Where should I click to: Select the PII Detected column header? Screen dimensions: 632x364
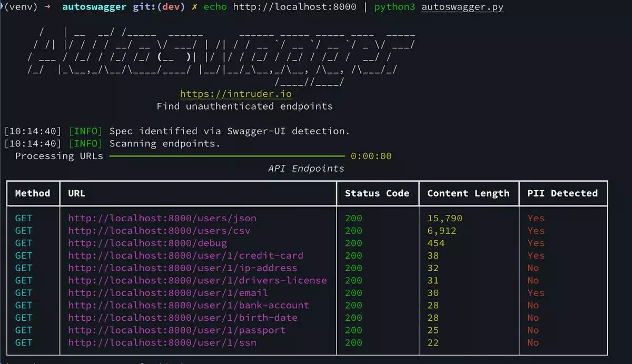click(562, 193)
